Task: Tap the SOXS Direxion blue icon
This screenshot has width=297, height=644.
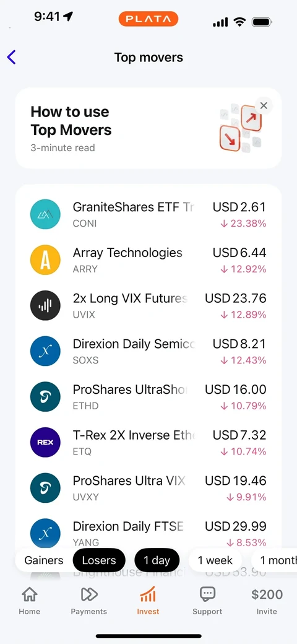Action: tap(46, 351)
